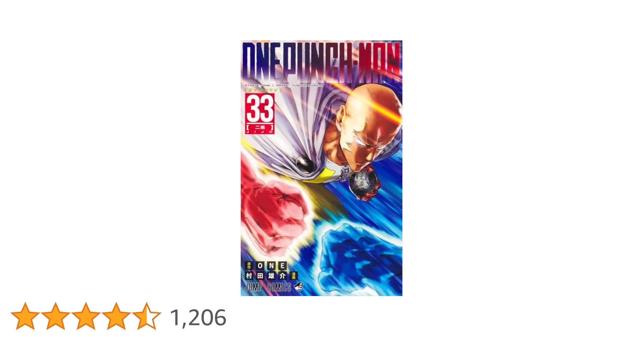
Task: Click the first orange rating star
Action: [25, 316]
